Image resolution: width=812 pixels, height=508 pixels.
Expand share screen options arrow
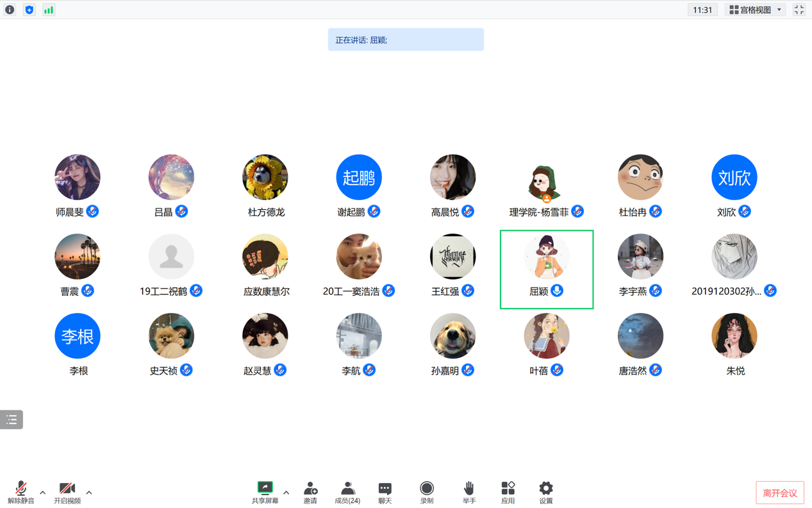tap(286, 493)
